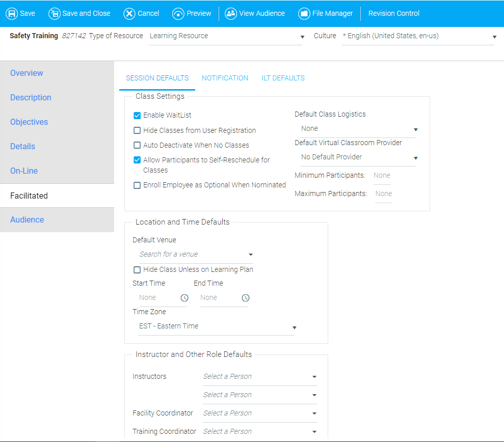Click the Cancel button label
Image resolution: width=504 pixels, height=442 pixels.
[148, 13]
